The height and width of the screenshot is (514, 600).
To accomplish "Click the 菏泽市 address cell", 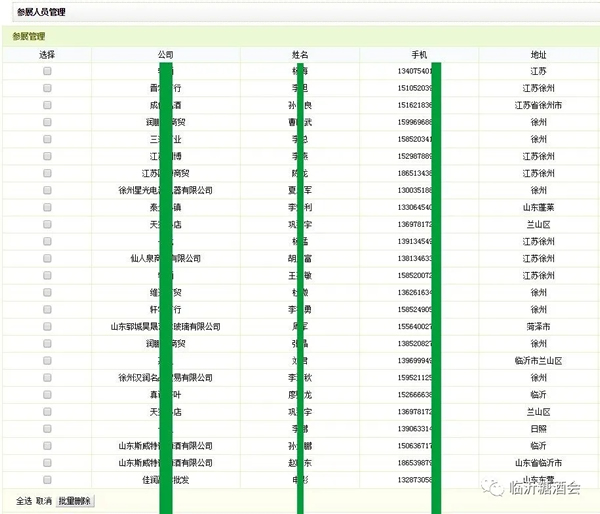I will pos(538,326).
